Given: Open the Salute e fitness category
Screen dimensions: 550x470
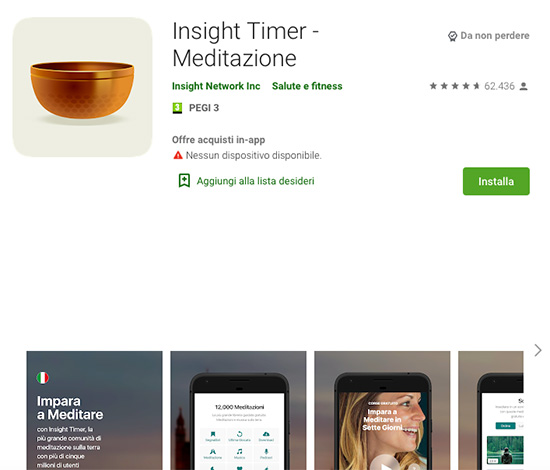Looking at the screenshot, I should pos(307,86).
